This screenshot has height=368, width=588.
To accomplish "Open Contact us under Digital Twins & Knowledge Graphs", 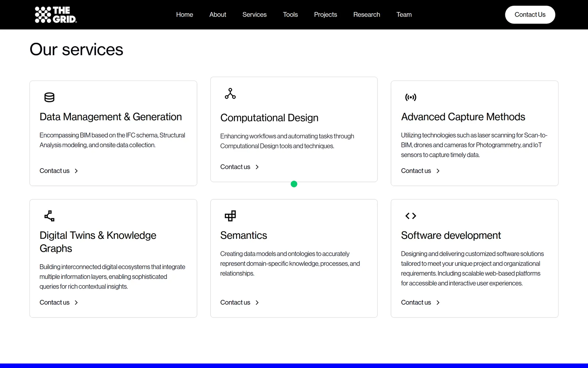I will [54, 302].
